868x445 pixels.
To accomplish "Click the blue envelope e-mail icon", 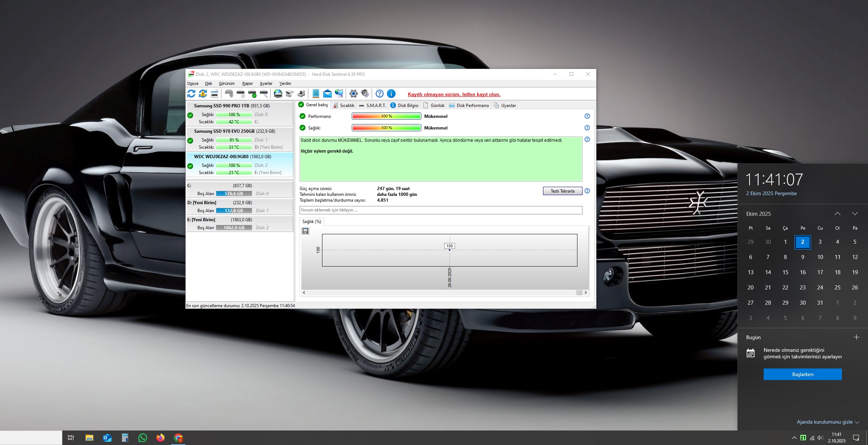I will pyautogui.click(x=327, y=94).
